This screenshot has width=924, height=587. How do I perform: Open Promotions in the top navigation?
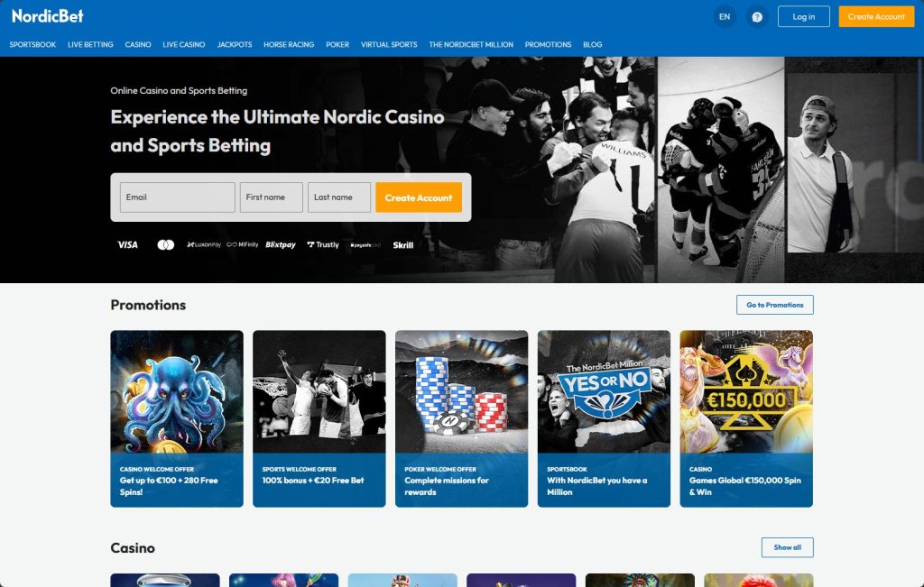[548, 45]
